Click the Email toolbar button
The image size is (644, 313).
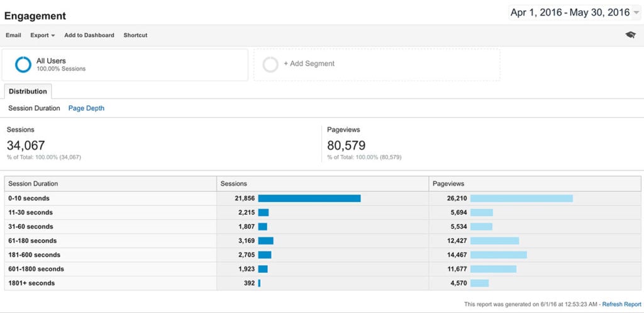pos(13,35)
